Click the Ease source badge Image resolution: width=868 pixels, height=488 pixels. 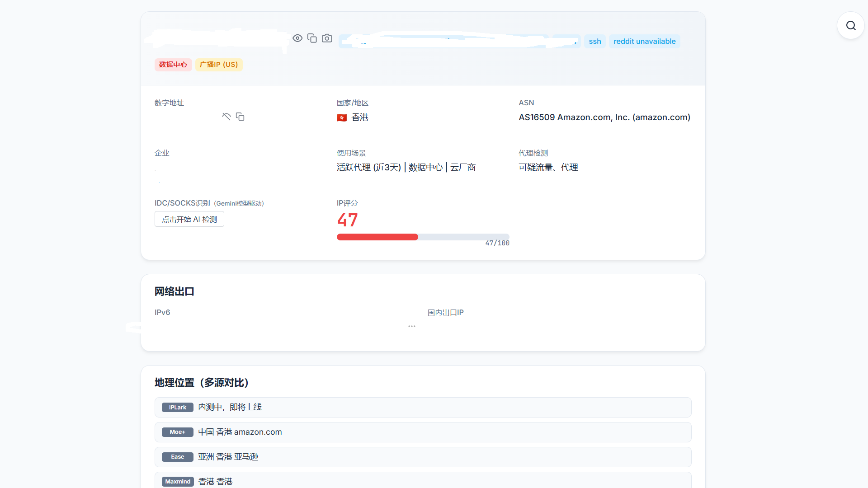coord(178,457)
